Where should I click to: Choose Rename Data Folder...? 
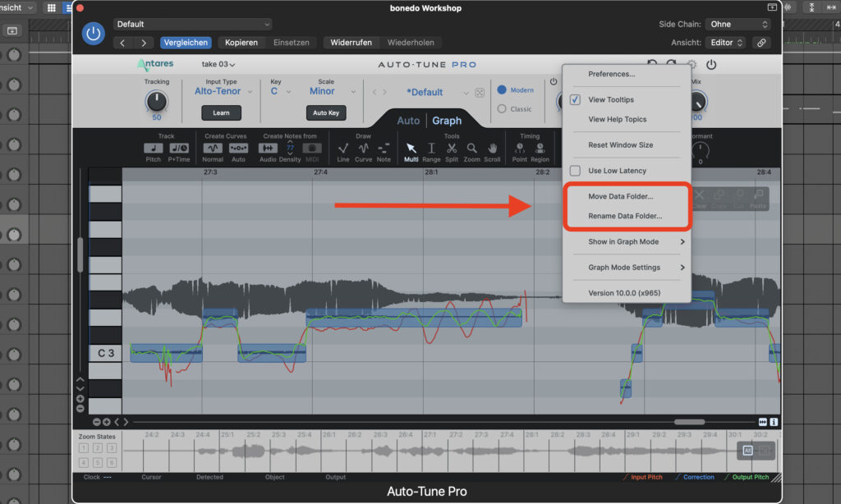[627, 216]
